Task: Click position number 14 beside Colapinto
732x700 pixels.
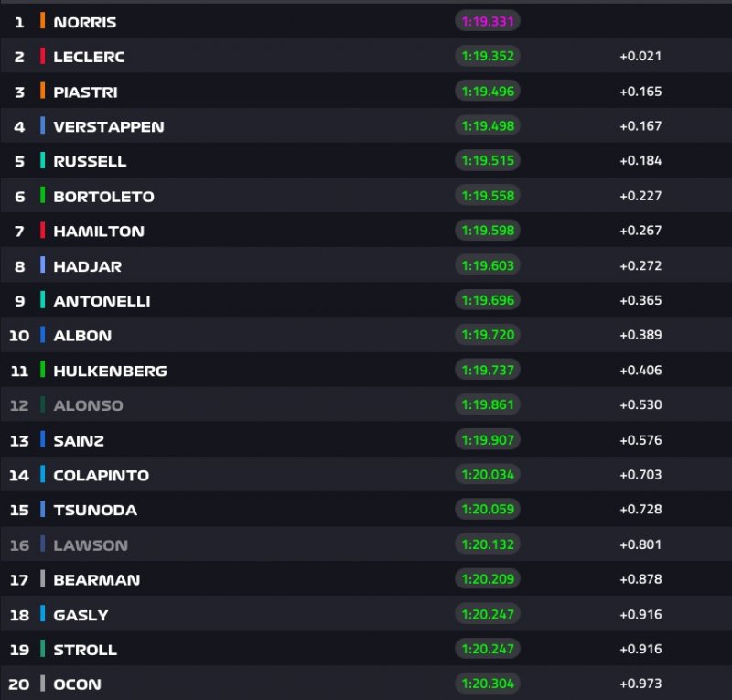Action: click(19, 476)
